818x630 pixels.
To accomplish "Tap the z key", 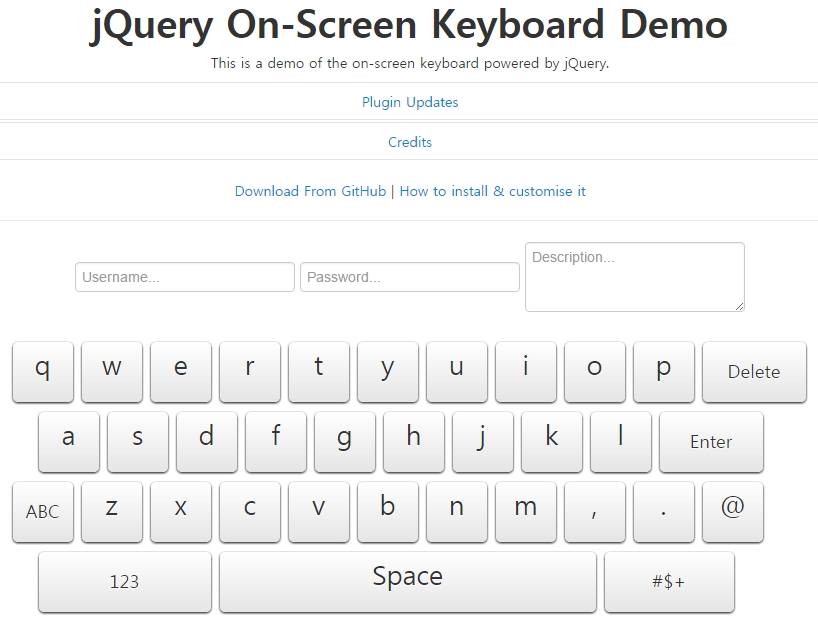I will click(x=112, y=512).
